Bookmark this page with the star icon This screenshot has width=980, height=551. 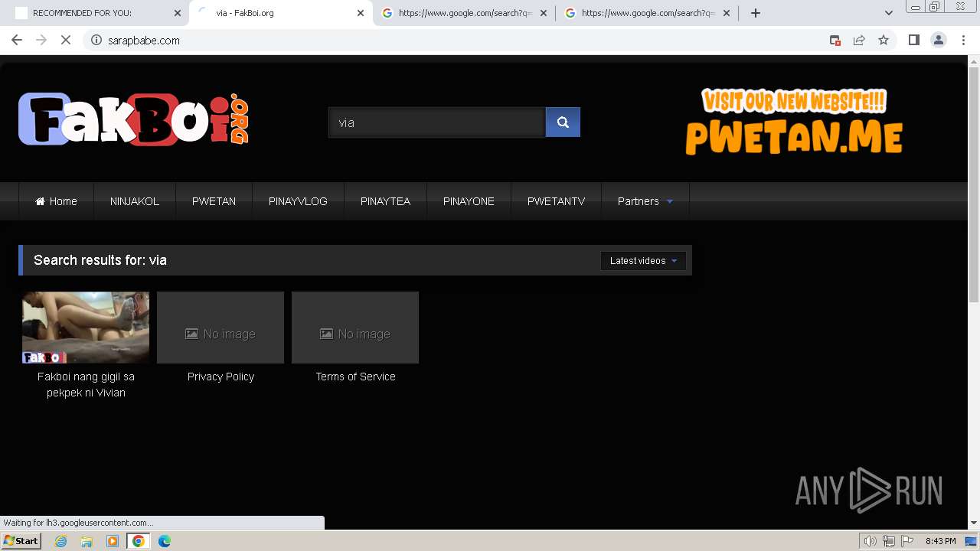(884, 41)
